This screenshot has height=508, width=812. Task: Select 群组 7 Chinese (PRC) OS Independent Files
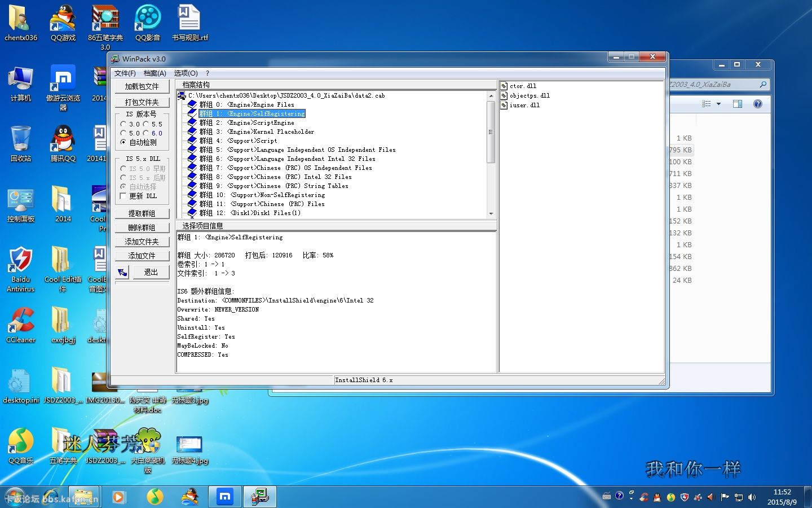285,168
